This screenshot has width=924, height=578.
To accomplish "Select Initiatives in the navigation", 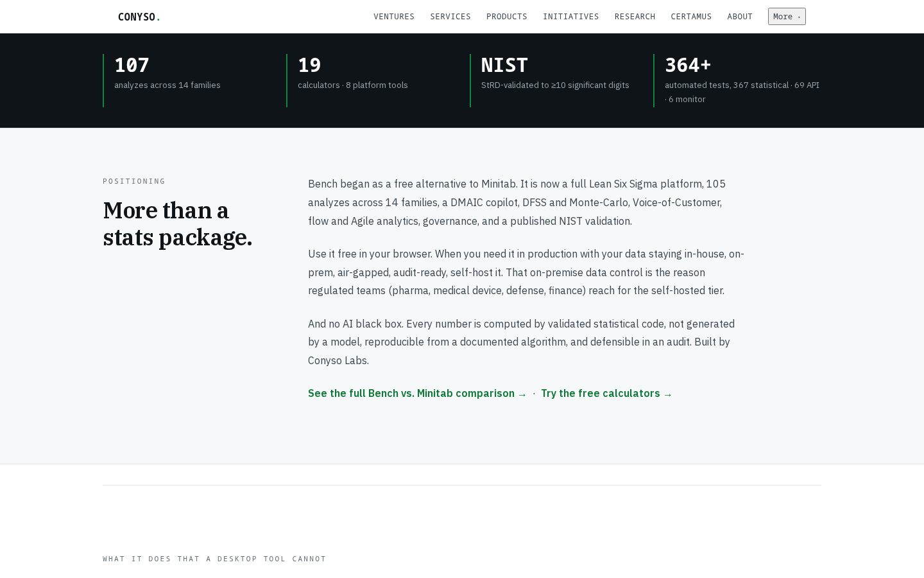I will coord(571,17).
